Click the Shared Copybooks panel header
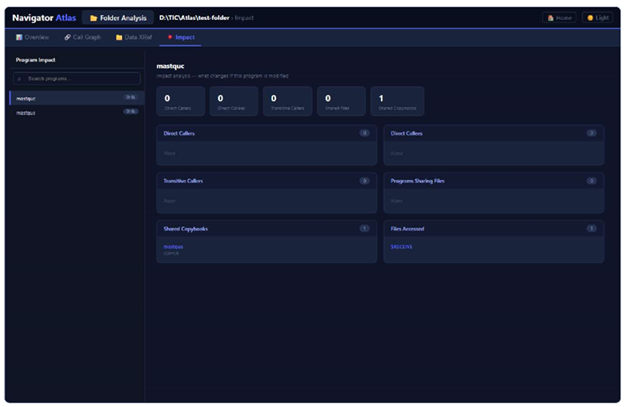The image size is (628, 407). point(267,229)
